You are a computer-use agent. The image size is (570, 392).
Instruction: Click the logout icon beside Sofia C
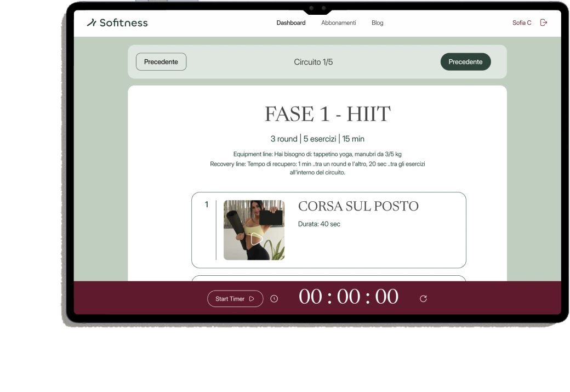544,22
